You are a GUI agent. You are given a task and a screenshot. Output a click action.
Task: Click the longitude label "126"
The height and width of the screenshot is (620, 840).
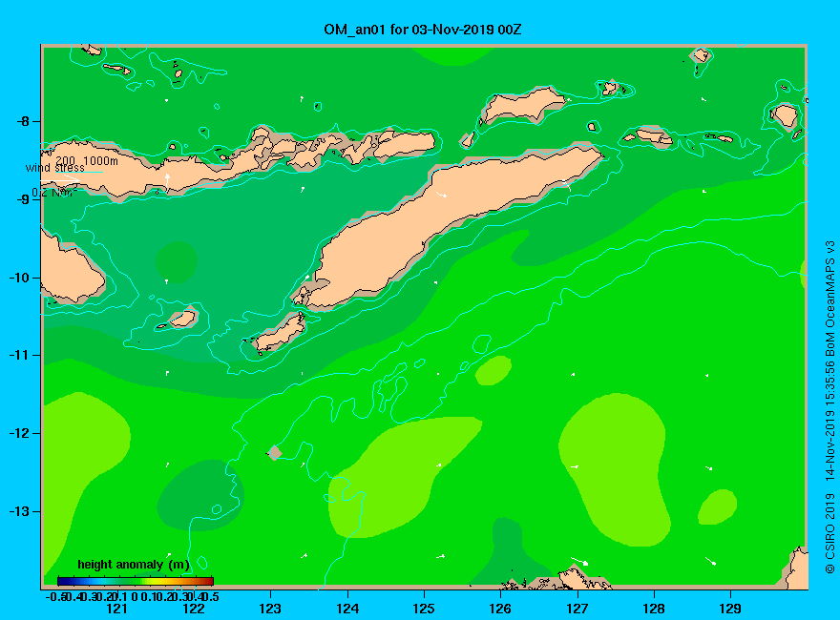point(500,609)
